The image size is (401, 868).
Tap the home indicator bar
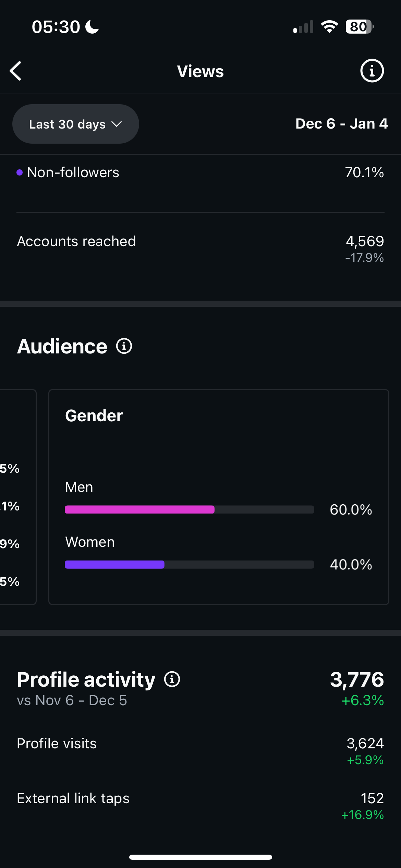click(200, 857)
